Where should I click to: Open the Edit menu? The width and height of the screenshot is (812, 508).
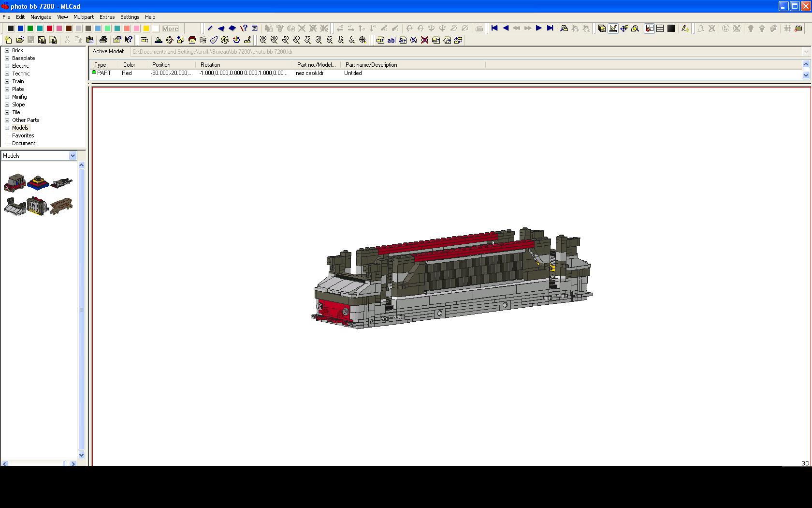tap(20, 17)
